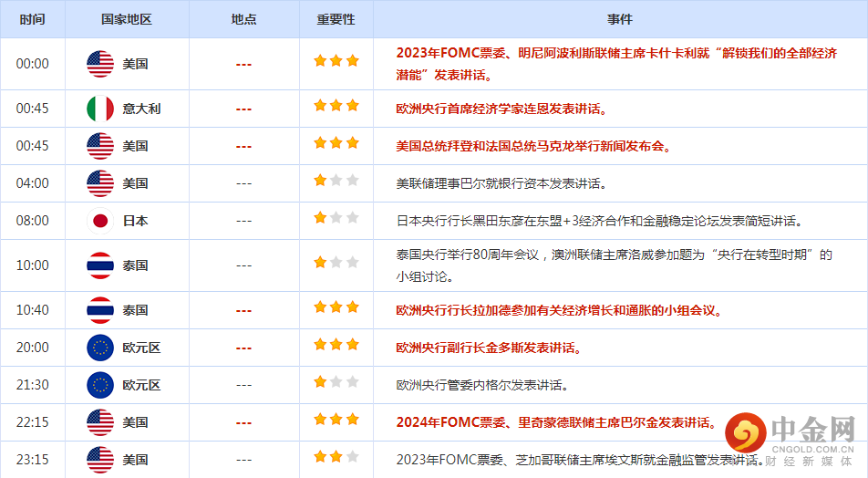Click the one-star rating in the 08:00 row

[x=336, y=218]
